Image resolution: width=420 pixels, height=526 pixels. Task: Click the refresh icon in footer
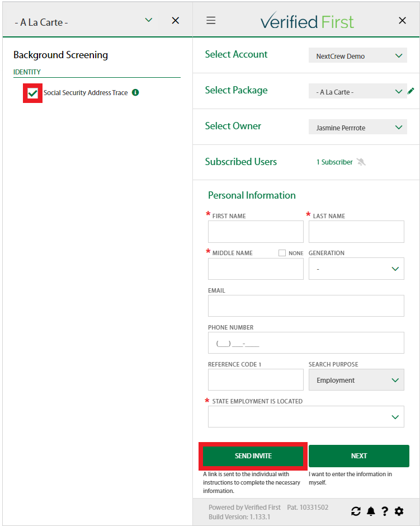(x=356, y=511)
